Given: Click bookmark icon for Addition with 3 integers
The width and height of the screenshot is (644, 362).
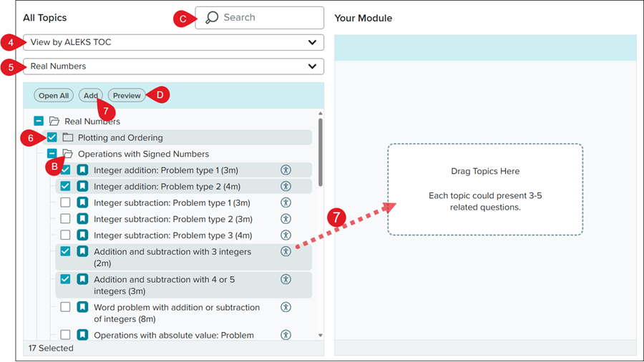Looking at the screenshot, I should (83, 251).
